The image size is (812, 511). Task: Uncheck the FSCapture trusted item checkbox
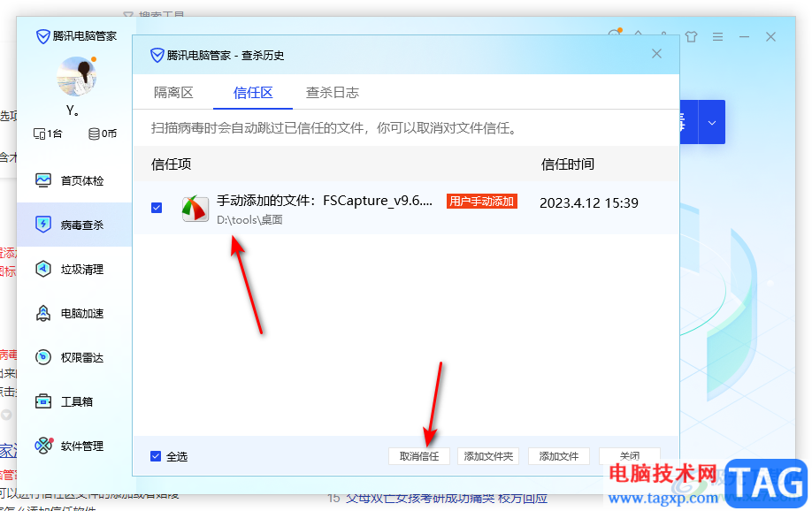point(157,208)
